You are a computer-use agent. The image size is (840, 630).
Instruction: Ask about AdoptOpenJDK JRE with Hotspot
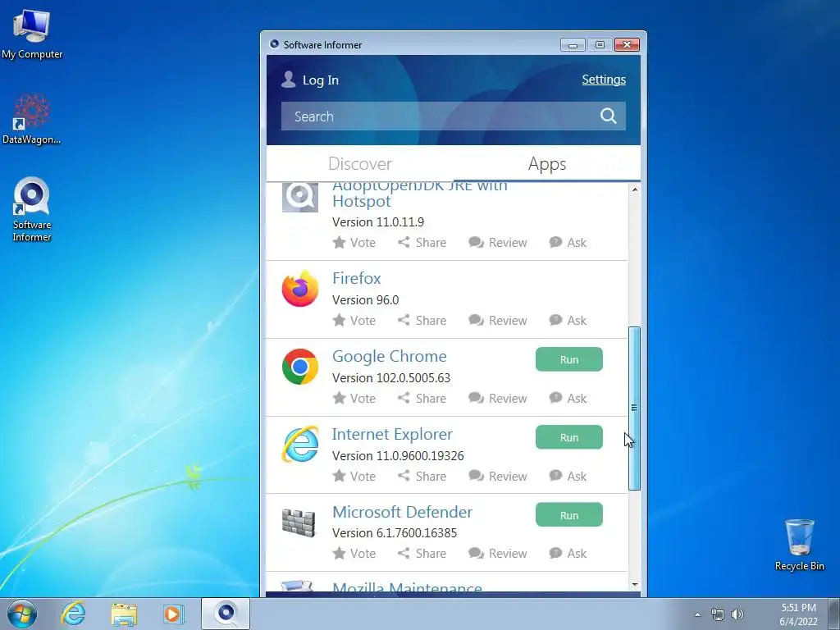568,242
